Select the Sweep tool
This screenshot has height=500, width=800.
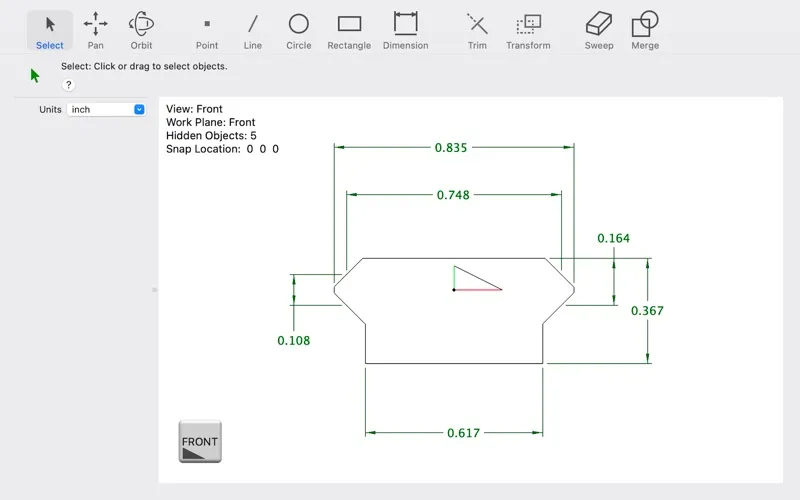tap(599, 31)
